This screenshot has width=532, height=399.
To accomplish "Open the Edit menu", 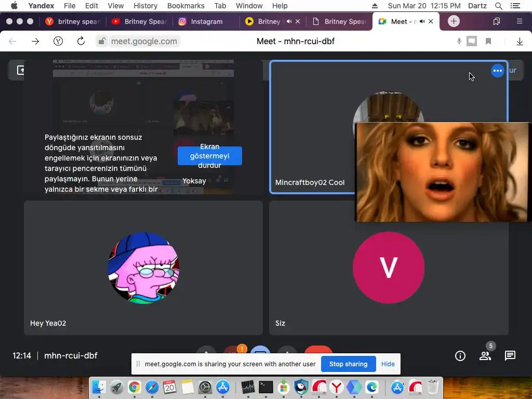I will [91, 6].
